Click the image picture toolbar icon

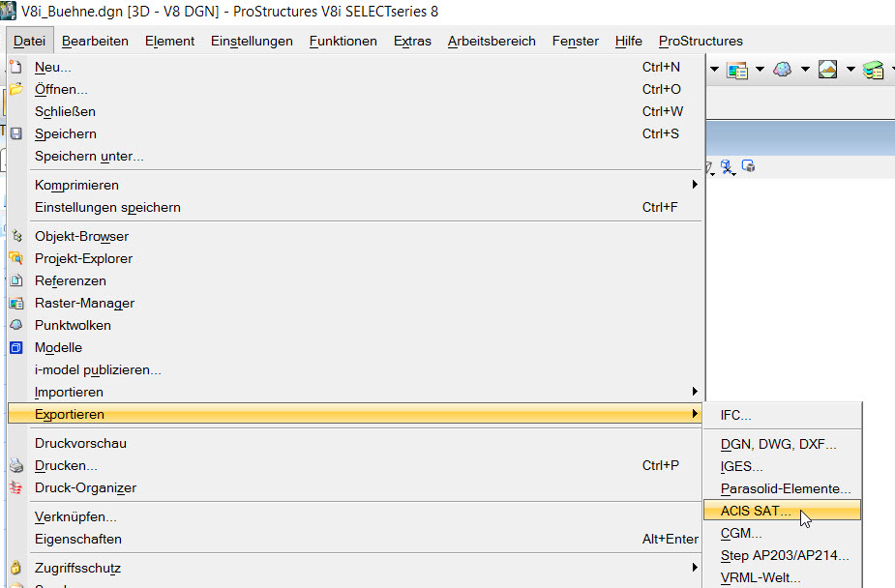(x=827, y=70)
